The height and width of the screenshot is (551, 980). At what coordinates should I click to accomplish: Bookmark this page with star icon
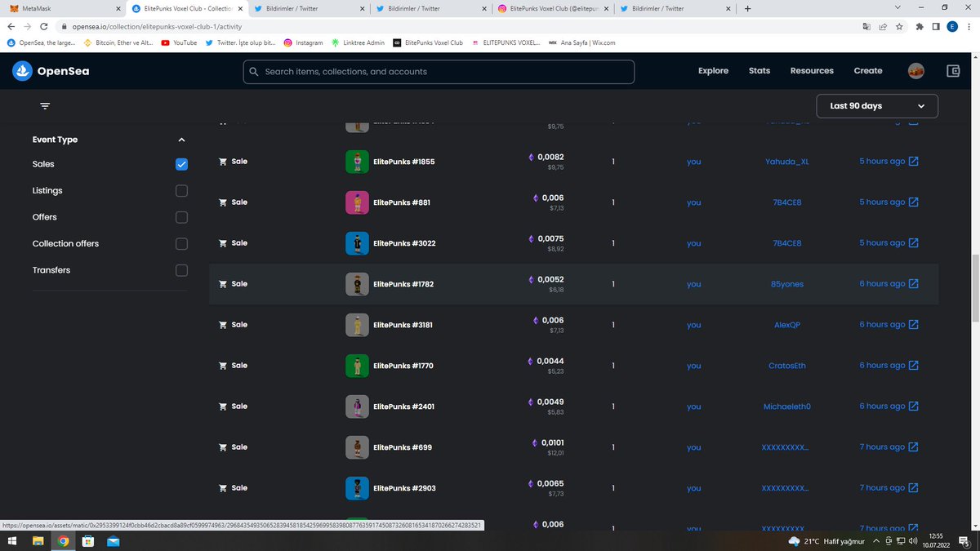(899, 26)
